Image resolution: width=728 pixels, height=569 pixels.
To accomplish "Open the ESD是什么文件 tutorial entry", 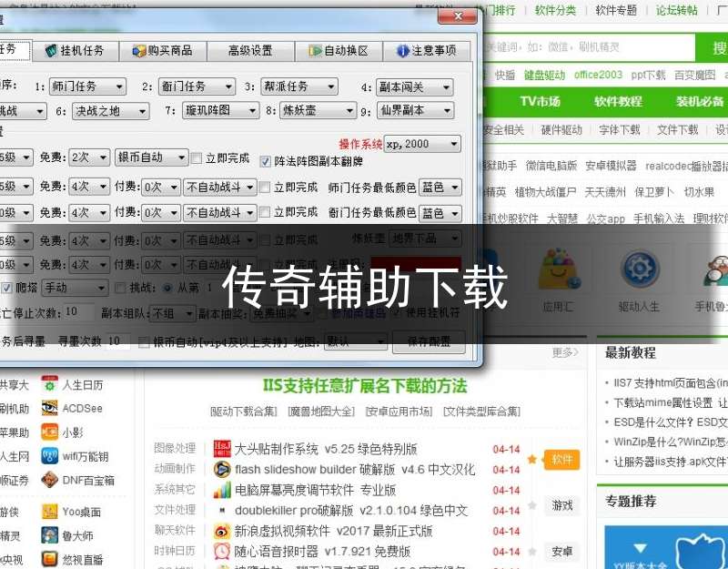I will point(671,422).
